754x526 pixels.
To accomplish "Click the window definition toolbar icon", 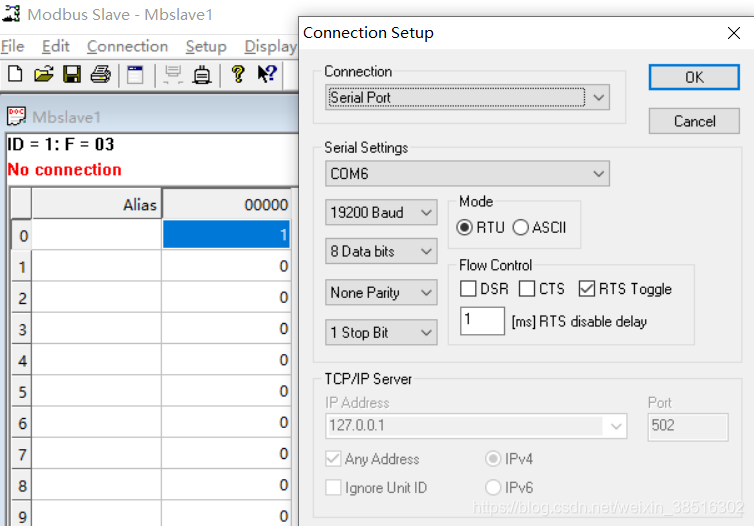I will tap(135, 75).
